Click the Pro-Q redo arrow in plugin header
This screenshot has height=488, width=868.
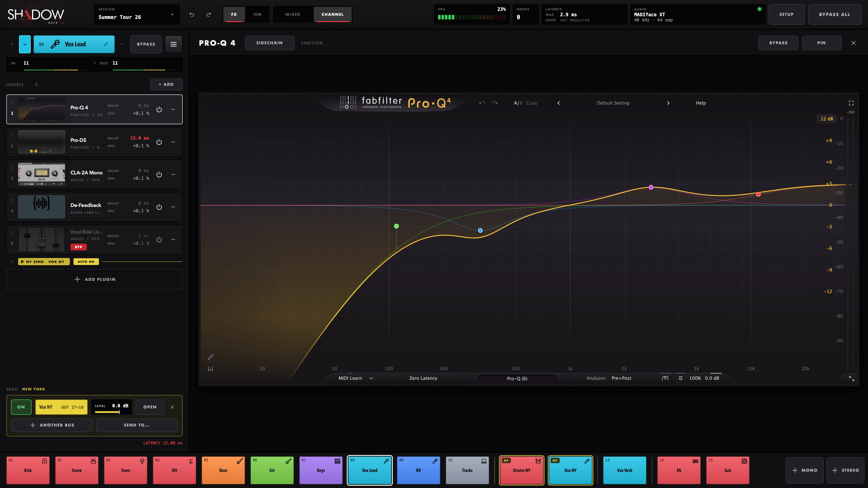click(495, 103)
